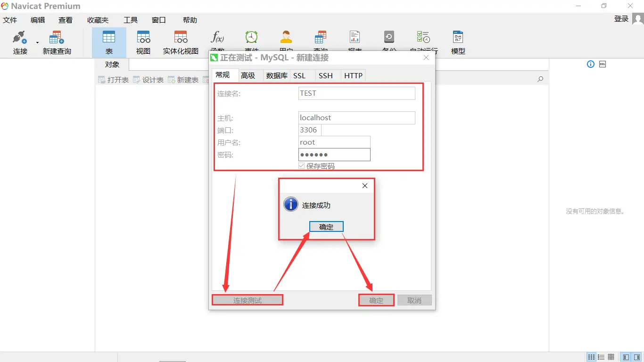The image size is (644, 362).
Task: Open the 帮助 menu
Action: (190, 20)
